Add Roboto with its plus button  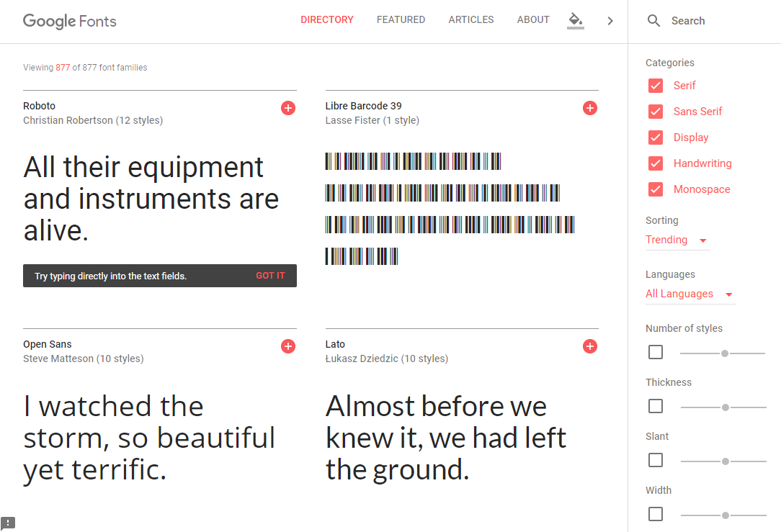point(288,108)
